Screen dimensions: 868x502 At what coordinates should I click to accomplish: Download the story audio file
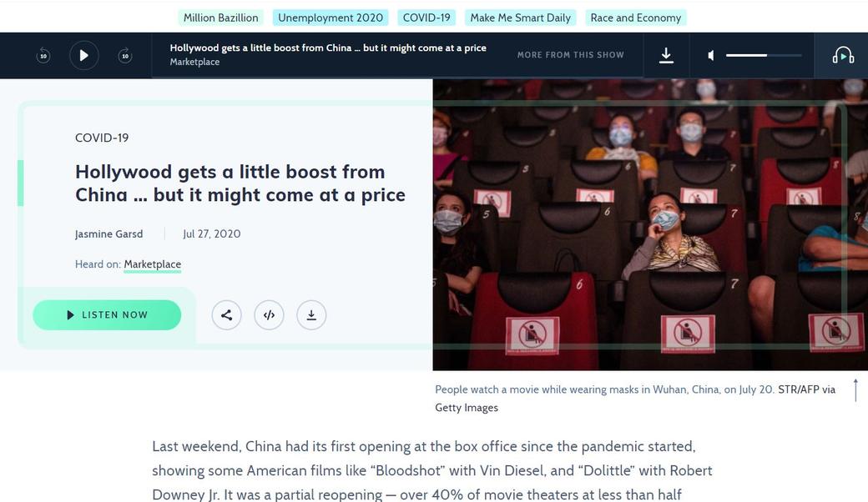click(x=311, y=315)
